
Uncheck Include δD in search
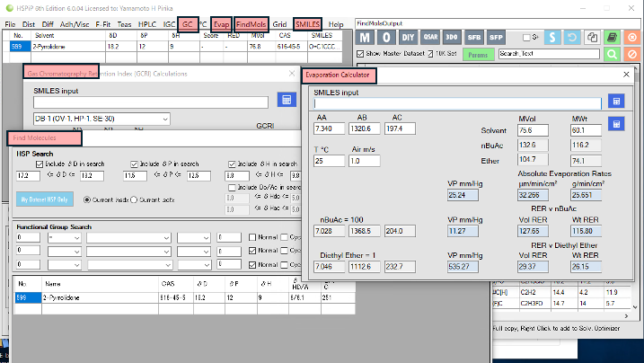point(40,164)
